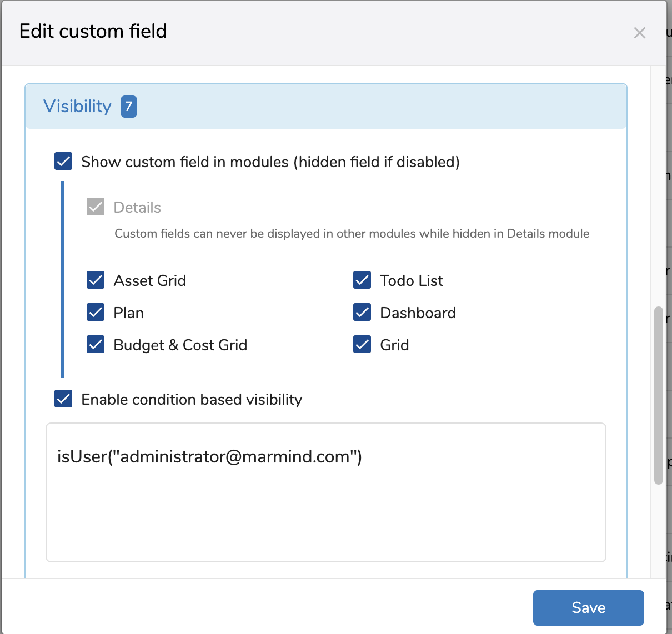
Task: Close the Edit custom field dialog
Action: click(x=639, y=33)
